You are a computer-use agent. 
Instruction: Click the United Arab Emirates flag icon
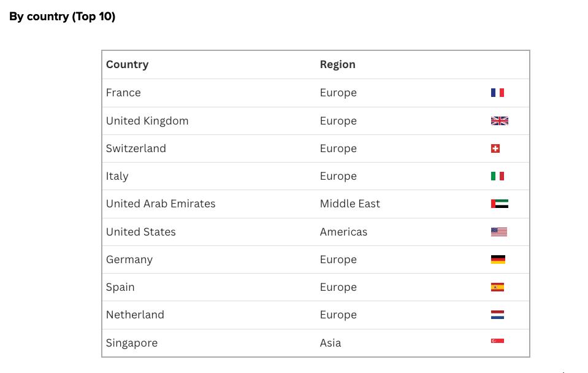(x=499, y=204)
